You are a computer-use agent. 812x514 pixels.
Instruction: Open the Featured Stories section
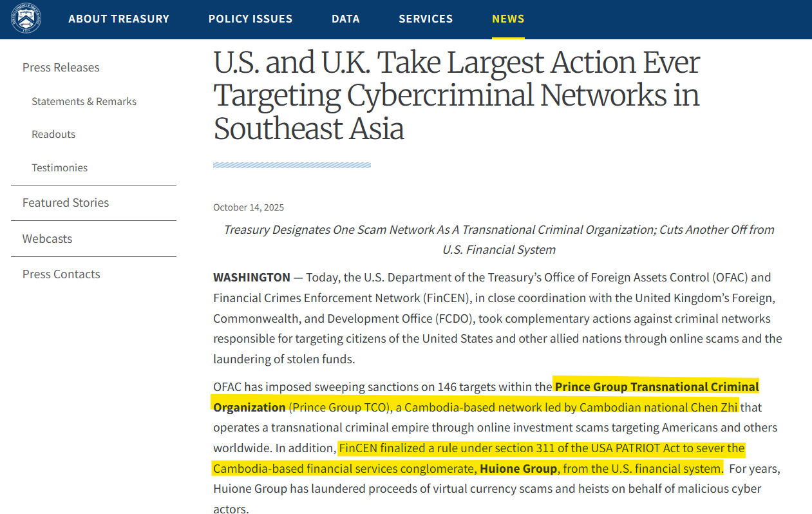(66, 202)
